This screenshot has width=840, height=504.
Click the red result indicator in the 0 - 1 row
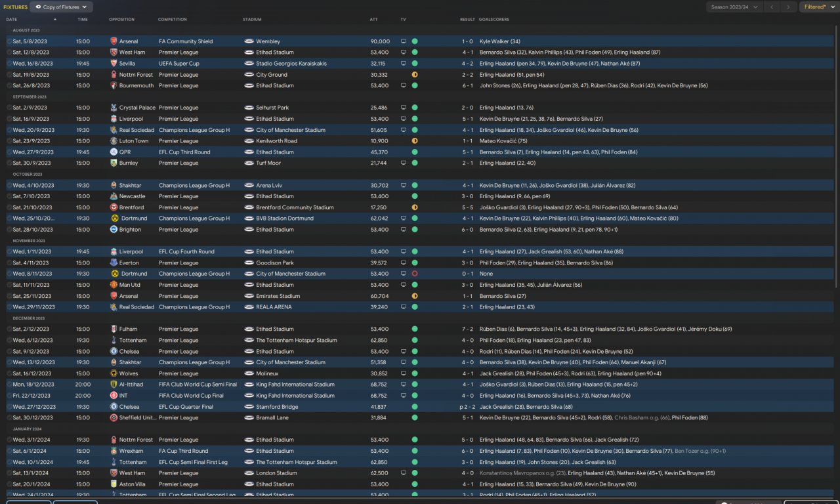(415, 274)
